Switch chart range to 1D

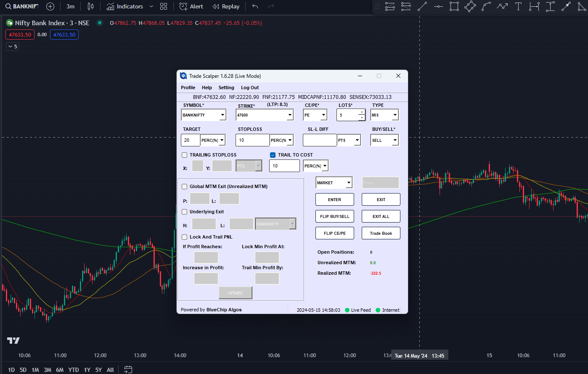pos(11,370)
